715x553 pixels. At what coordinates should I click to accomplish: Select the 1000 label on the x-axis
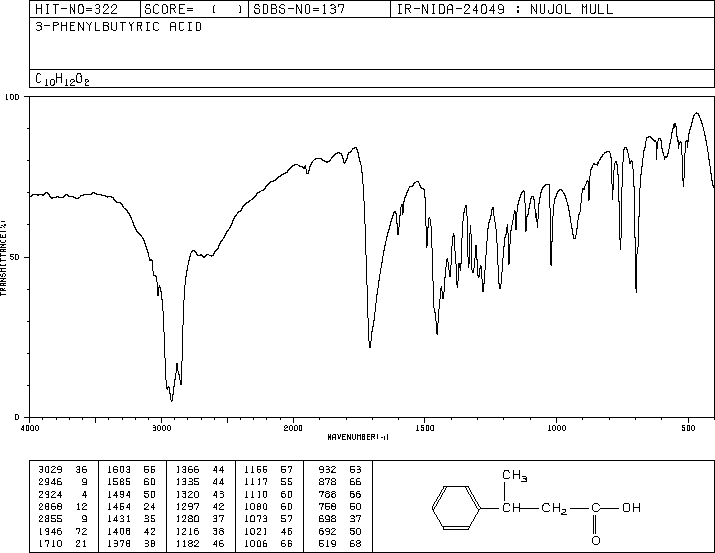coord(556,428)
